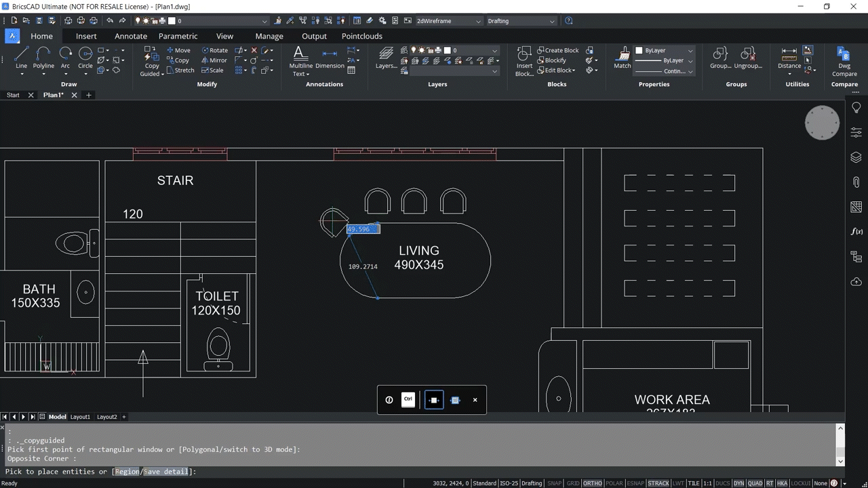Click Create Block in Blocks panel
The image size is (868, 488).
pyautogui.click(x=558, y=50)
